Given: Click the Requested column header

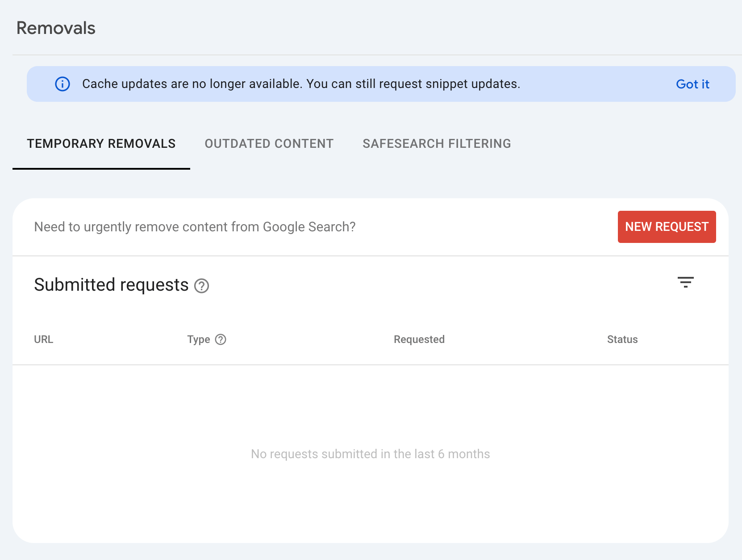Looking at the screenshot, I should coord(419,339).
